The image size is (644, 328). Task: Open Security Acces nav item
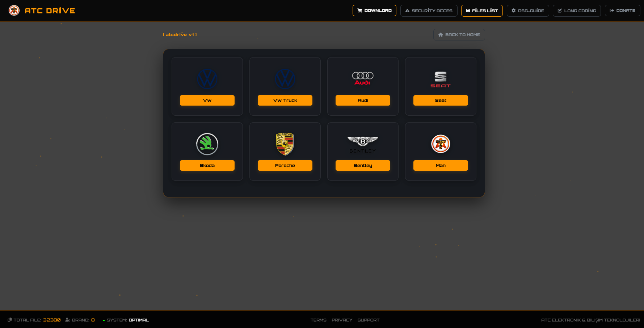coord(429,10)
